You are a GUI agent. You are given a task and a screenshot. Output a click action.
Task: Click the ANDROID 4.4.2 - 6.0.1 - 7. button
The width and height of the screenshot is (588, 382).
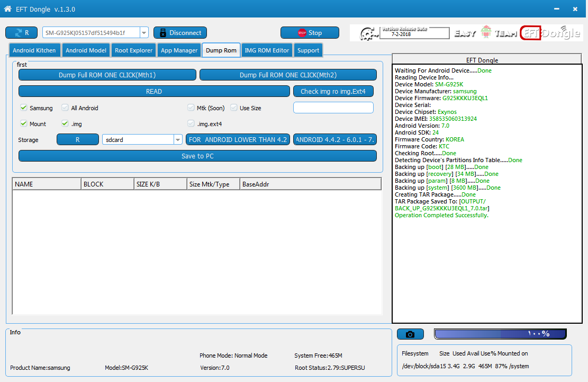tap(335, 139)
